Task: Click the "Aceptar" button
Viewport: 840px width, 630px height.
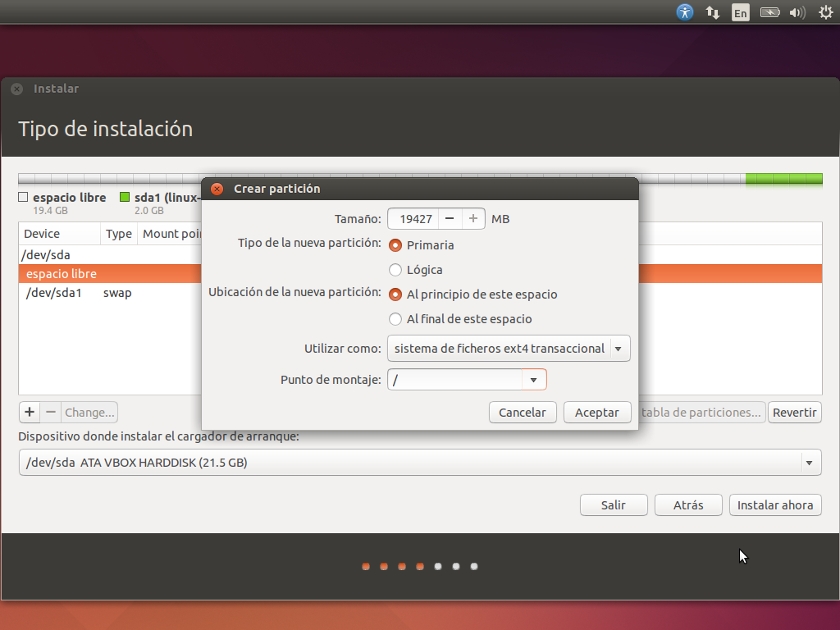Action: point(597,412)
